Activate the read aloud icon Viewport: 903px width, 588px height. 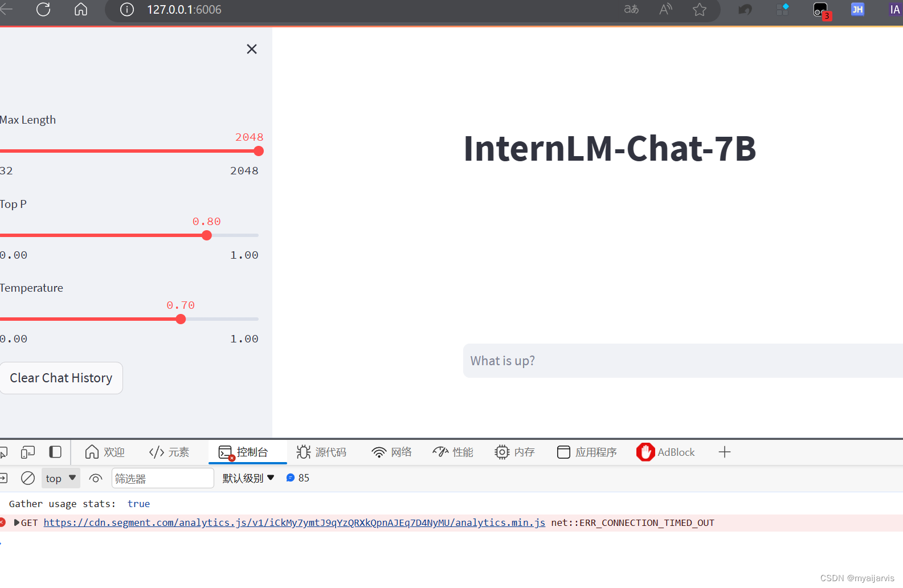pos(665,10)
